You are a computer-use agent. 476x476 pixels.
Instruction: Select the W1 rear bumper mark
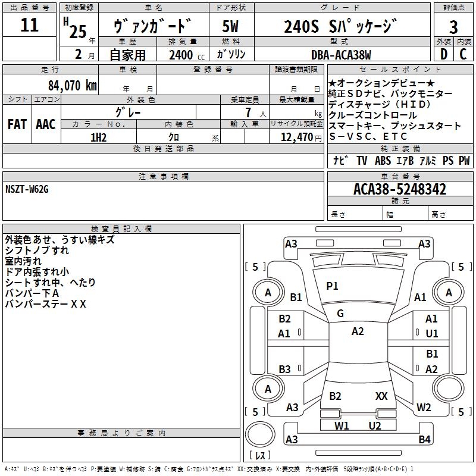click(342, 426)
